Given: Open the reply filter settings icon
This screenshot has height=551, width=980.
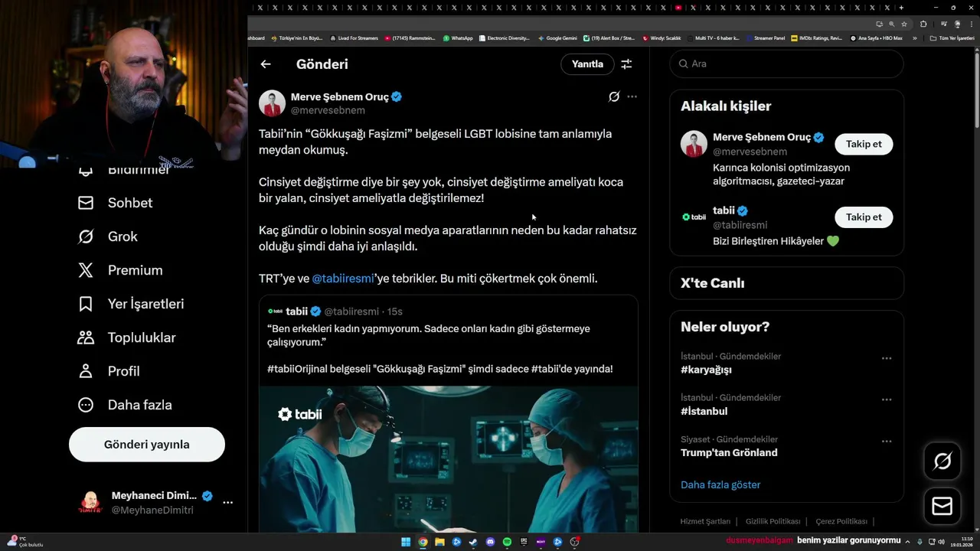Looking at the screenshot, I should 626,64.
